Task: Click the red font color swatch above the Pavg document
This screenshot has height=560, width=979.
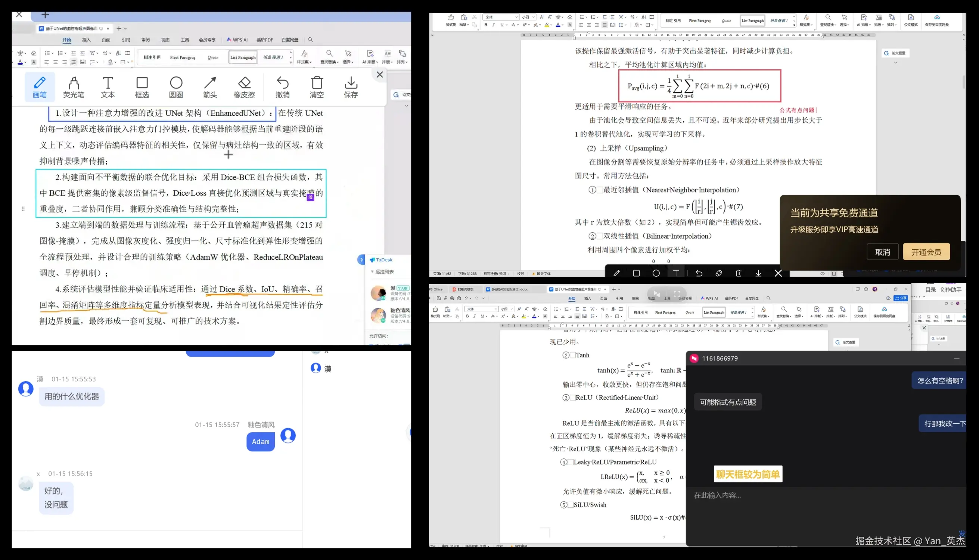Action: coord(558,25)
